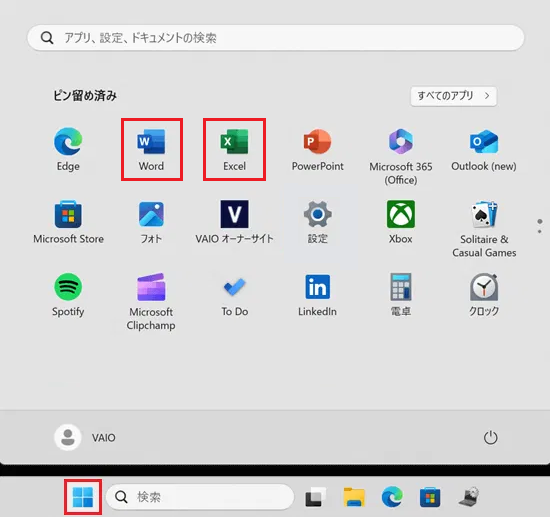Click the Windows Start button on taskbar
Viewport: 550px width, 517px height.
point(83,497)
